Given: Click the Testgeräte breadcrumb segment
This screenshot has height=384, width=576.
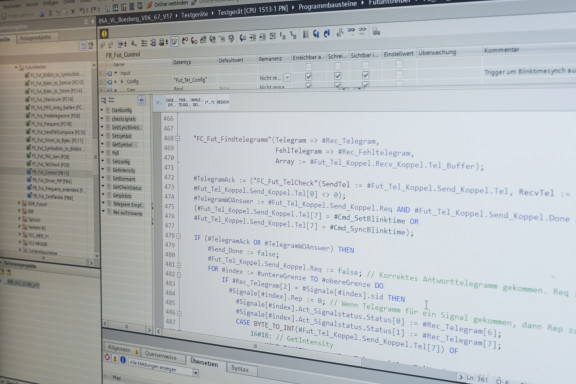Looking at the screenshot, I should 194,14.
